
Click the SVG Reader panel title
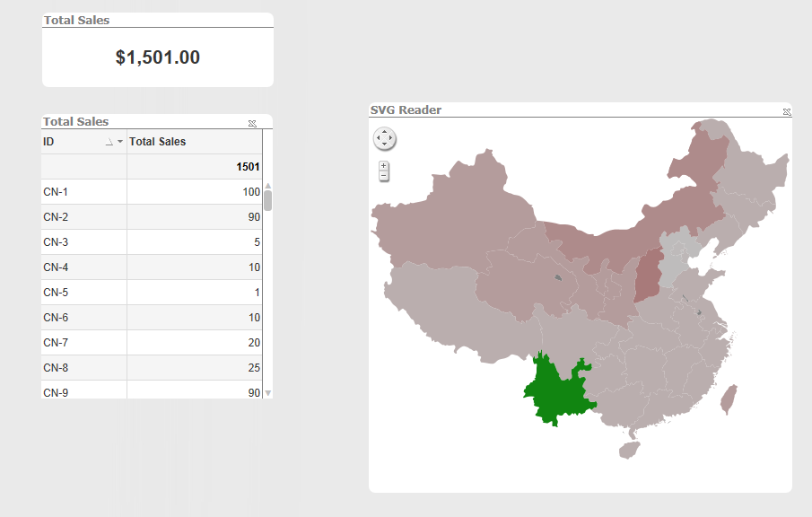click(406, 110)
